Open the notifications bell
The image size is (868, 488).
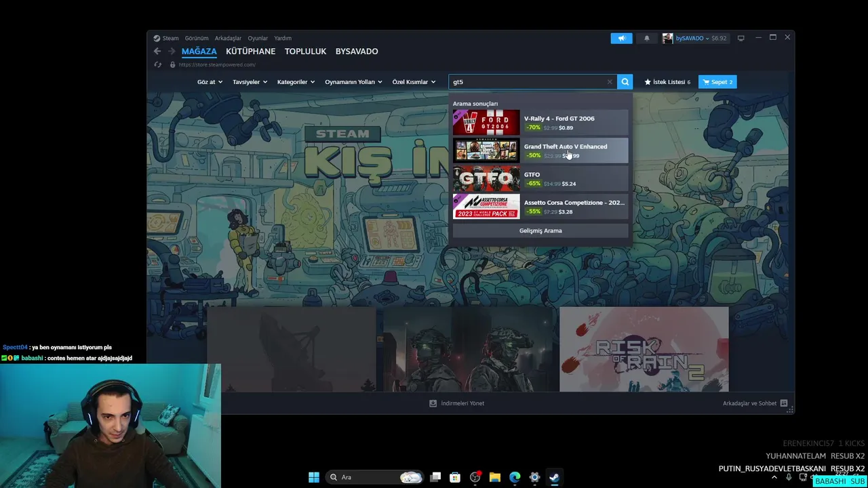point(647,38)
